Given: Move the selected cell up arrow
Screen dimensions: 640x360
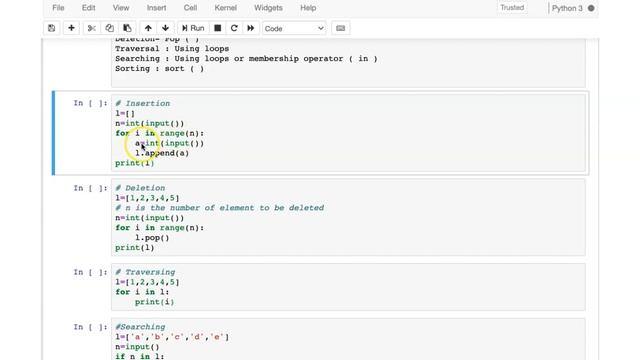Looking at the screenshot, I should (148, 28).
